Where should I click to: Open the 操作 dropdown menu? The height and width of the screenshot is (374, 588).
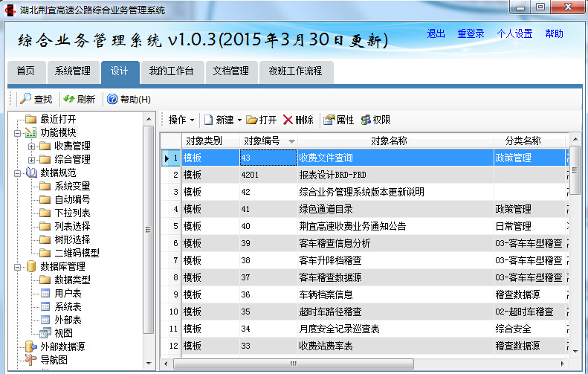coord(181,120)
